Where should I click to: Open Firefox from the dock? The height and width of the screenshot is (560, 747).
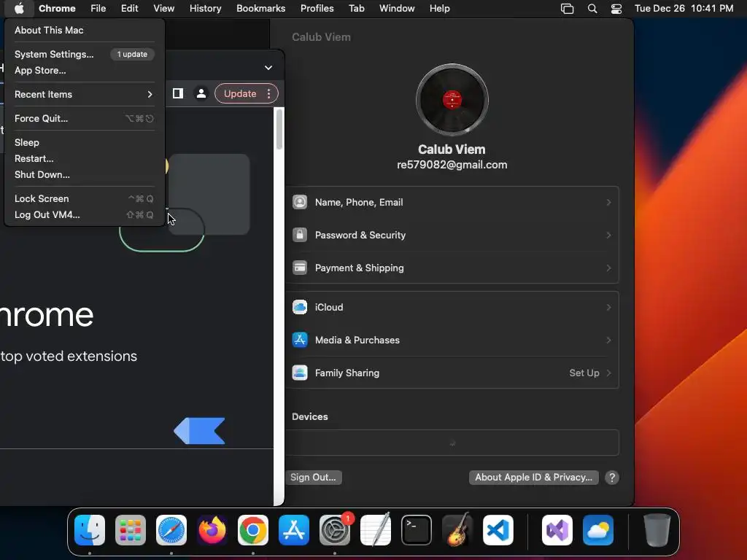pyautogui.click(x=212, y=530)
